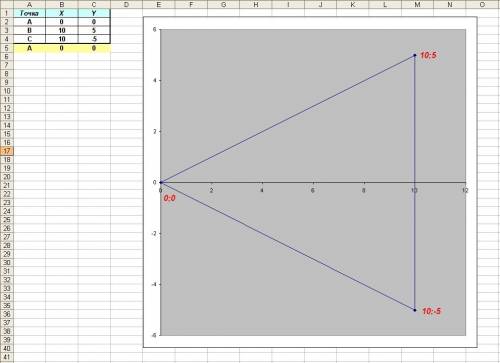
Task: Select row header 17
Action: (x=7, y=151)
